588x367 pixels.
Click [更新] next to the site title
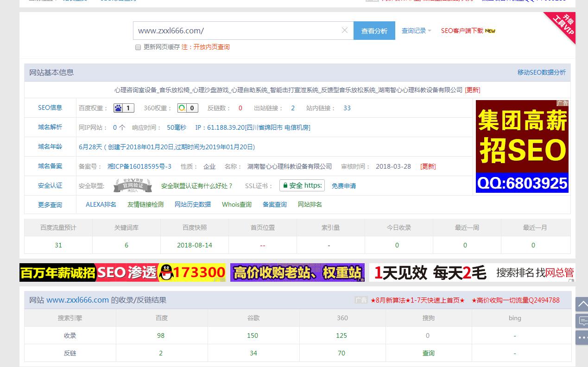click(x=473, y=90)
